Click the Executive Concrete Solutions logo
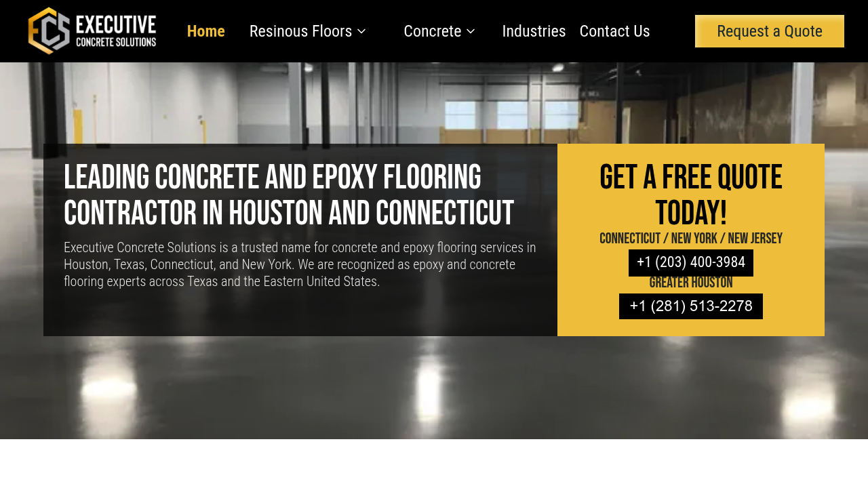The height and width of the screenshot is (488, 868). click(92, 30)
